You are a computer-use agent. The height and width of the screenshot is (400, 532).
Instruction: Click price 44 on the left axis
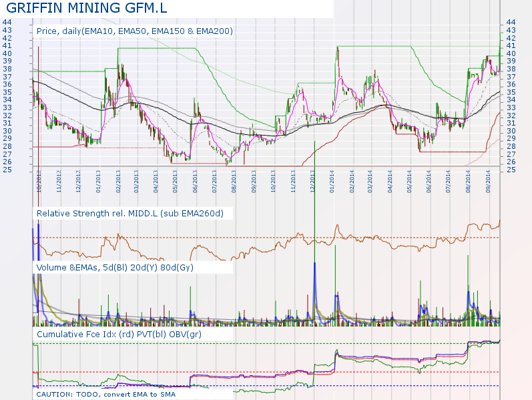(7, 22)
